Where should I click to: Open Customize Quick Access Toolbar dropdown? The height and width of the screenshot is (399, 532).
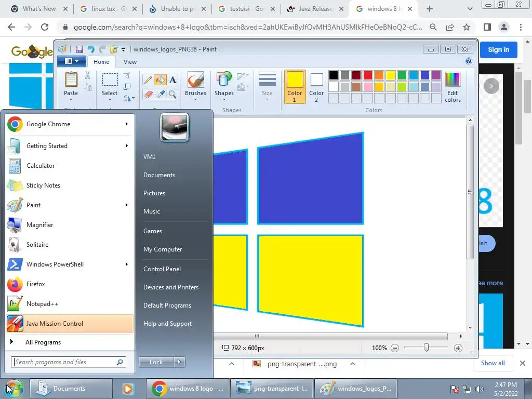(124, 50)
